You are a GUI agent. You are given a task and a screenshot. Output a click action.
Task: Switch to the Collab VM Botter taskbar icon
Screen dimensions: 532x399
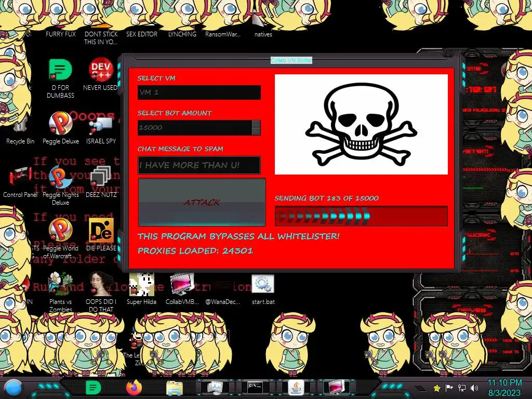pos(336,388)
